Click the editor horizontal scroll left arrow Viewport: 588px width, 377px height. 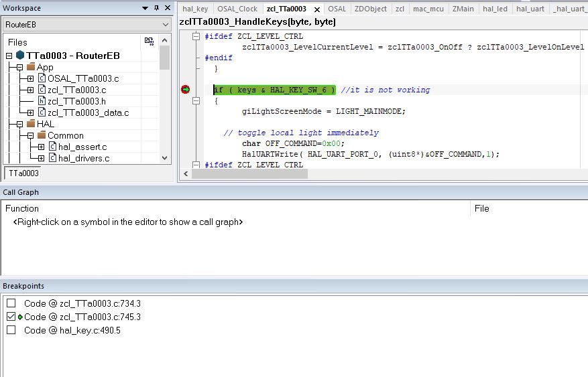point(186,173)
